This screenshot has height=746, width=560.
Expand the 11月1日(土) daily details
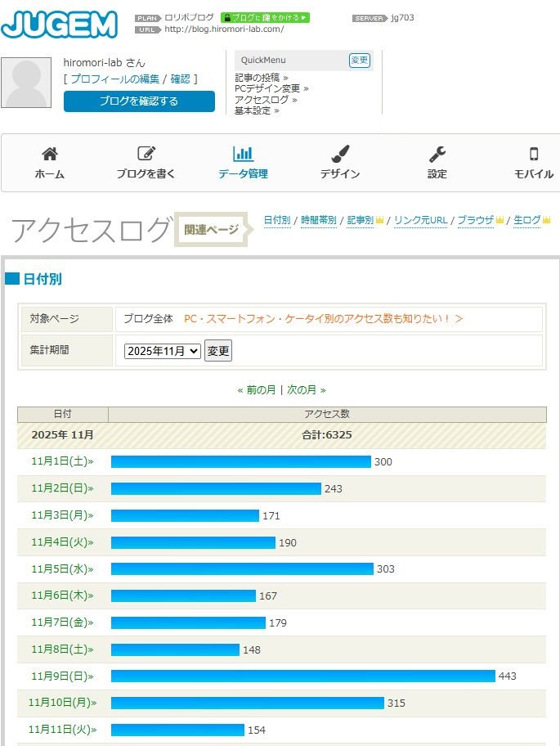[62, 461]
